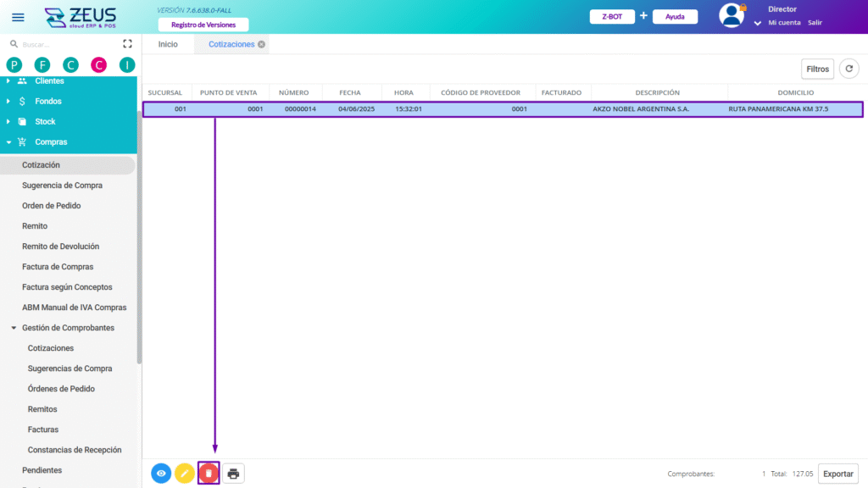This screenshot has width=868, height=488.
Task: Click the Compras cart icon
Action: tap(22, 142)
